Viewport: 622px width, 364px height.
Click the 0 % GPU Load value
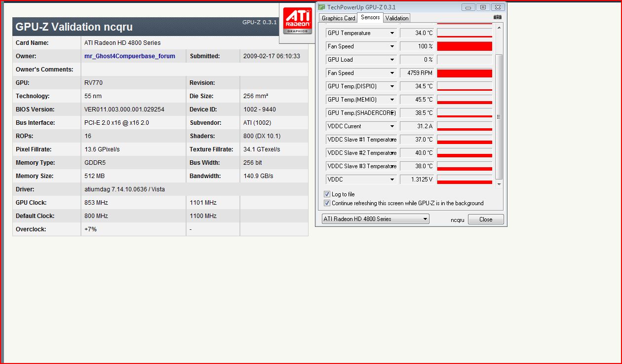click(x=417, y=60)
